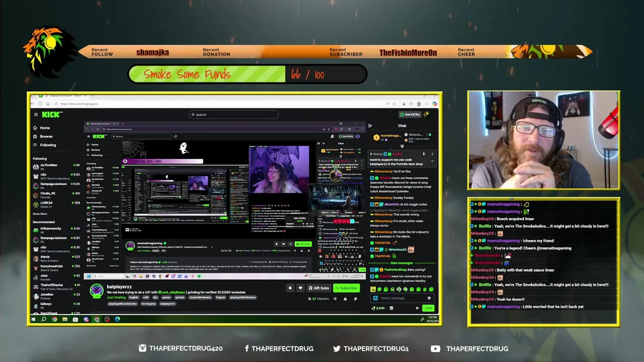Click the browser home icon

(47, 104)
